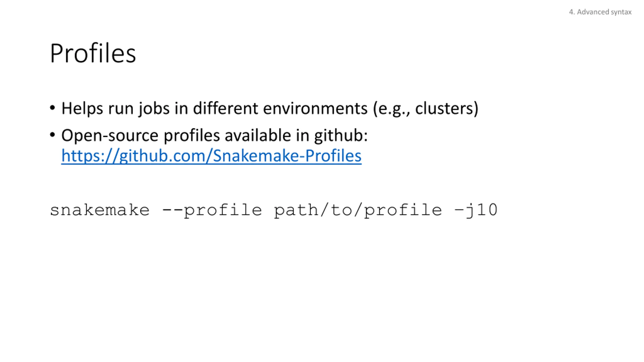Select the bullet marker before "Open-source profiles"
Viewport: 644px width, 362px height.
pyautogui.click(x=52, y=135)
